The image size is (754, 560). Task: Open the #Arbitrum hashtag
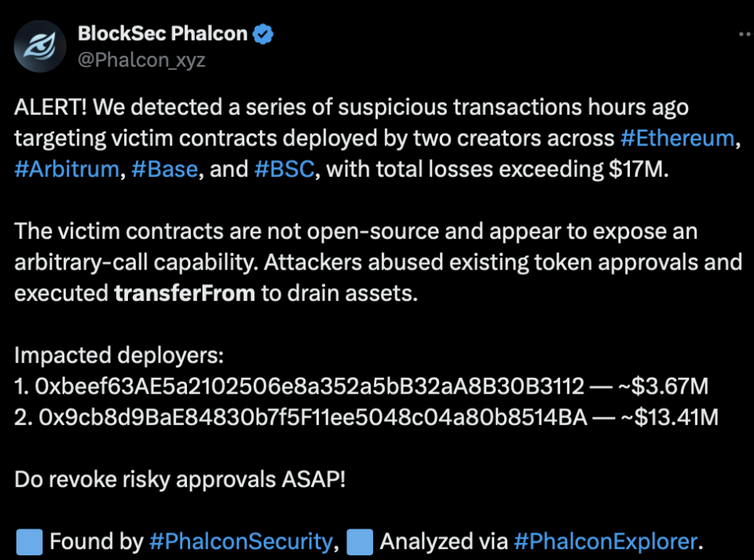(x=67, y=170)
